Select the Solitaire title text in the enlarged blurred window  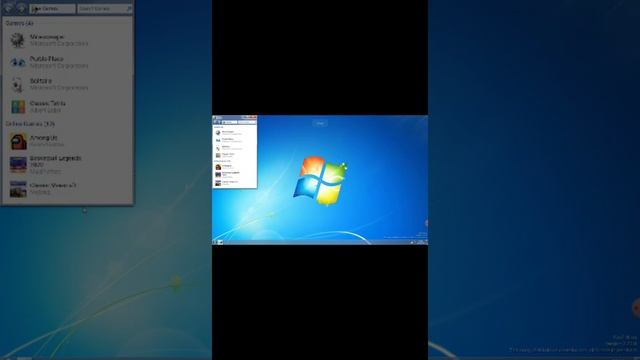click(x=41, y=81)
